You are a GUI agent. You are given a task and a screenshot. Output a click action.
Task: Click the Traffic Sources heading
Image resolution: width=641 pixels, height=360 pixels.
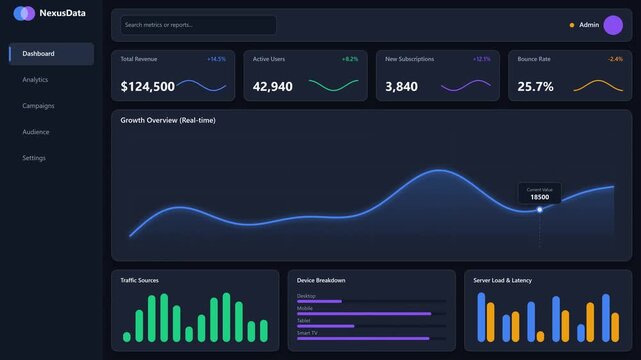pos(139,280)
